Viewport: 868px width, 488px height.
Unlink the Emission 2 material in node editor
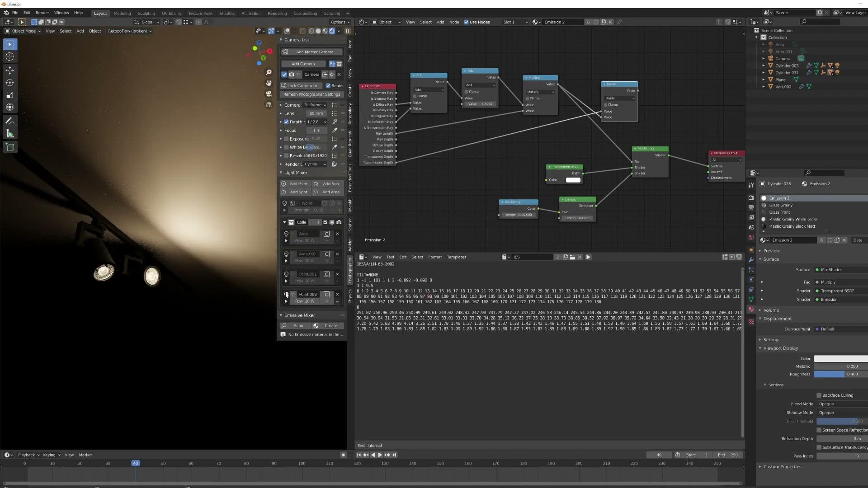coord(610,22)
